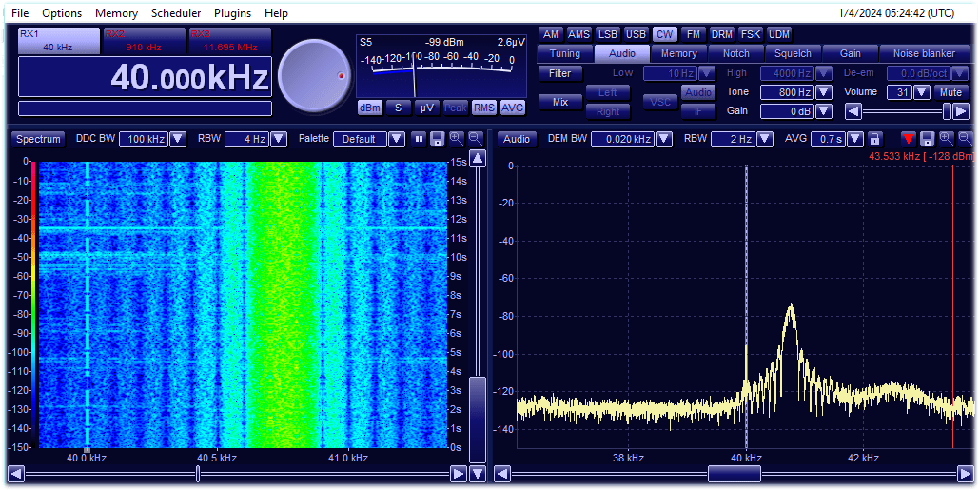Switch S-meter to dBm units
This screenshot has height=490, width=980.
[369, 108]
